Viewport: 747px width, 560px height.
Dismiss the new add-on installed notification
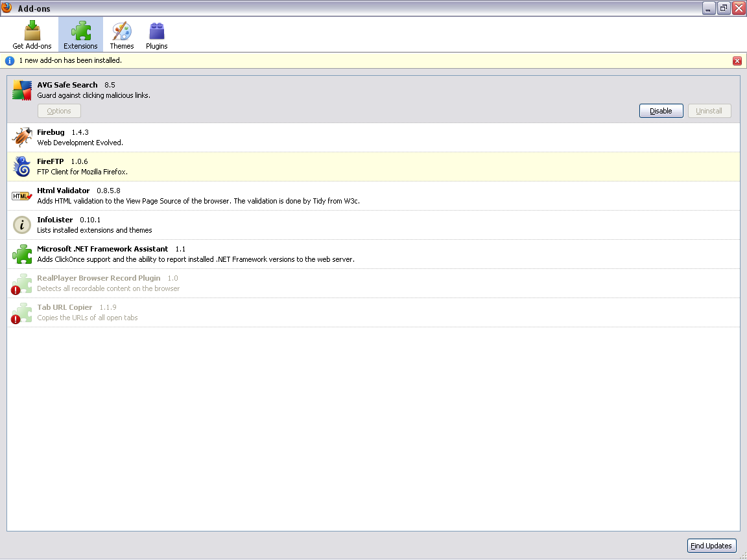(737, 61)
